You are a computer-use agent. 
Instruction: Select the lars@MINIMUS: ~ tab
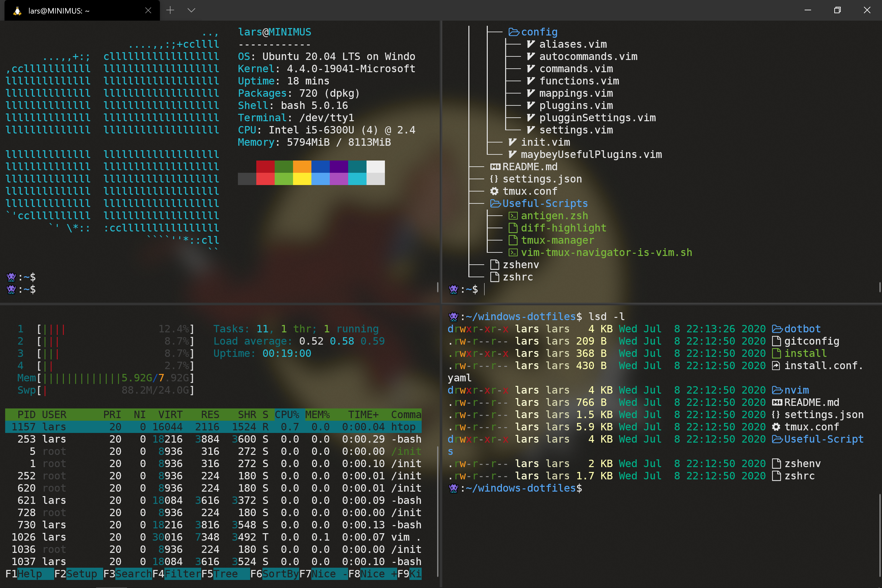pyautogui.click(x=82, y=11)
